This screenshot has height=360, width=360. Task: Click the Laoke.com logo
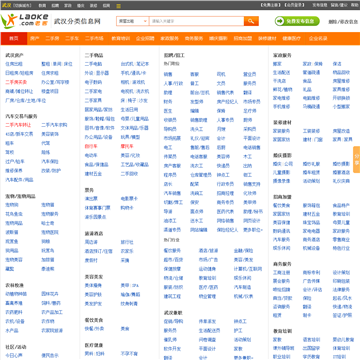coord(25,21)
